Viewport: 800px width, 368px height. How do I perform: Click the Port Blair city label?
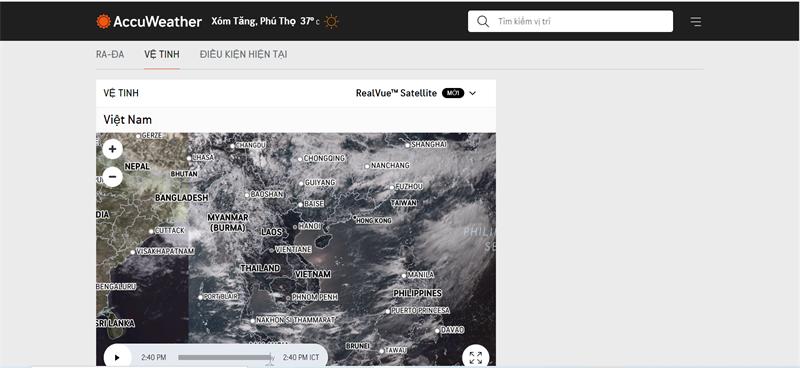(221, 297)
